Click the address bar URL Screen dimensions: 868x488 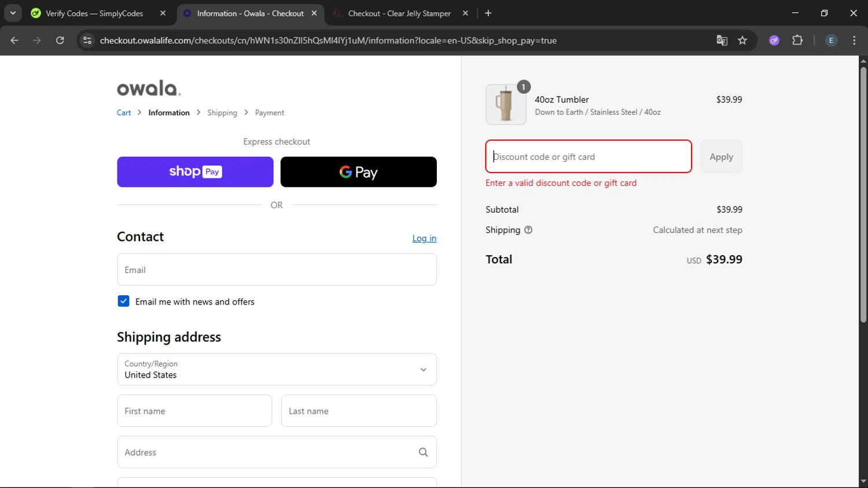328,41
